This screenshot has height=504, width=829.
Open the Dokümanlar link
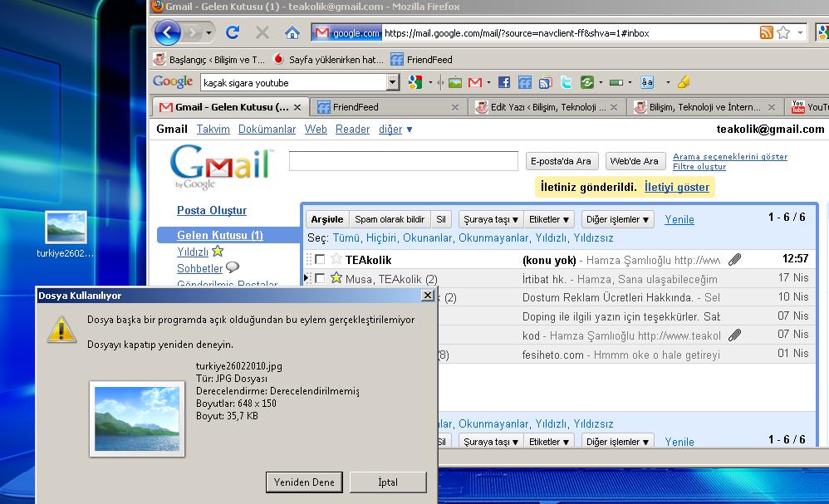(x=267, y=129)
